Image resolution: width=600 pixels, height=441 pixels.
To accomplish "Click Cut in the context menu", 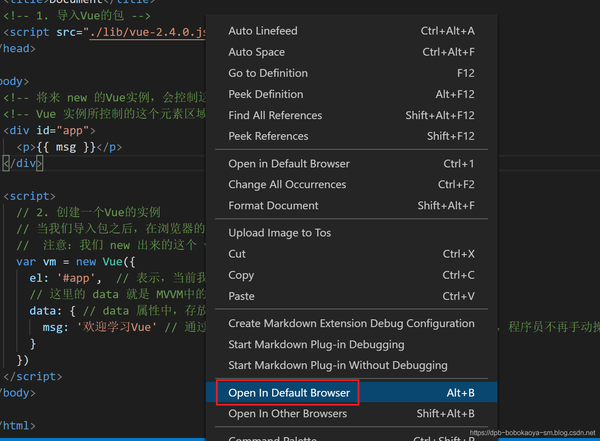I will 351,254.
